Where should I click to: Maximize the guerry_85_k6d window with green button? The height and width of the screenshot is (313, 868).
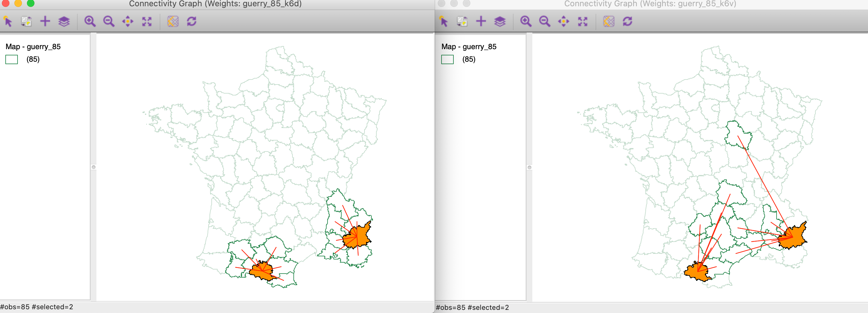pos(31,3)
